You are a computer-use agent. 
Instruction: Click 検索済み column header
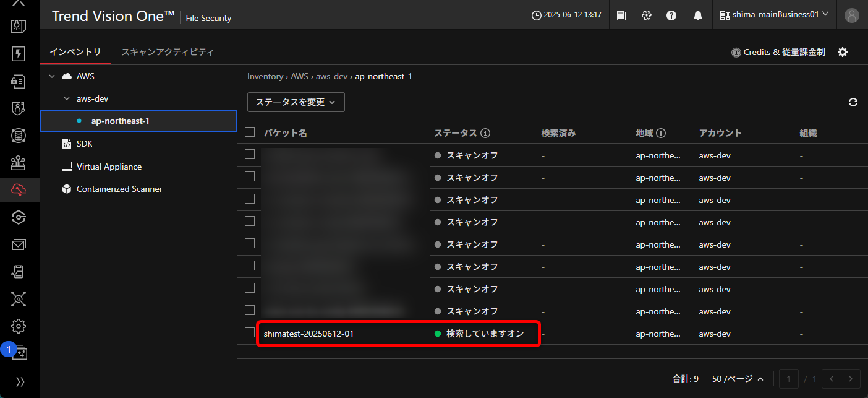click(558, 133)
